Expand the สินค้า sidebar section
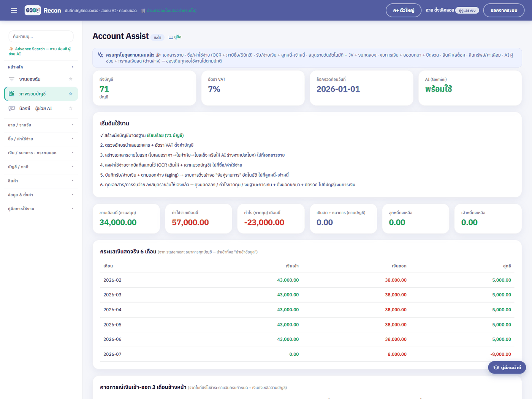This screenshot has width=532, height=399. pos(41,181)
